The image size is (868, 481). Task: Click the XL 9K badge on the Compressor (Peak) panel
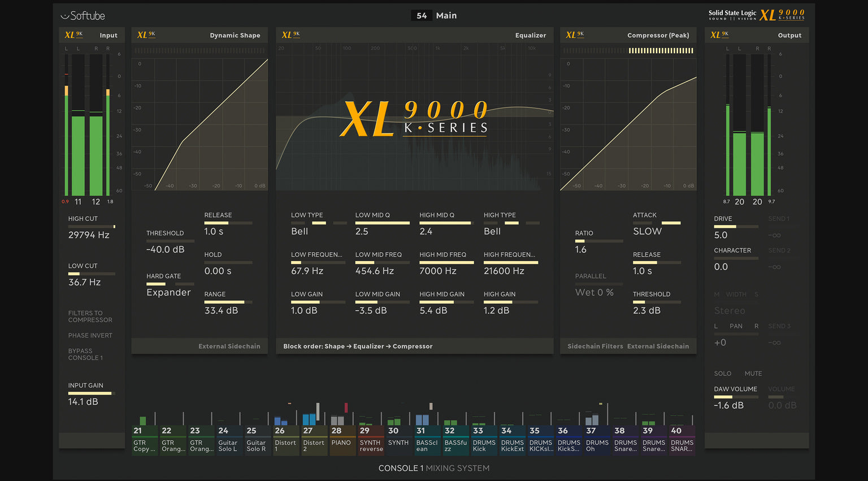coord(574,34)
